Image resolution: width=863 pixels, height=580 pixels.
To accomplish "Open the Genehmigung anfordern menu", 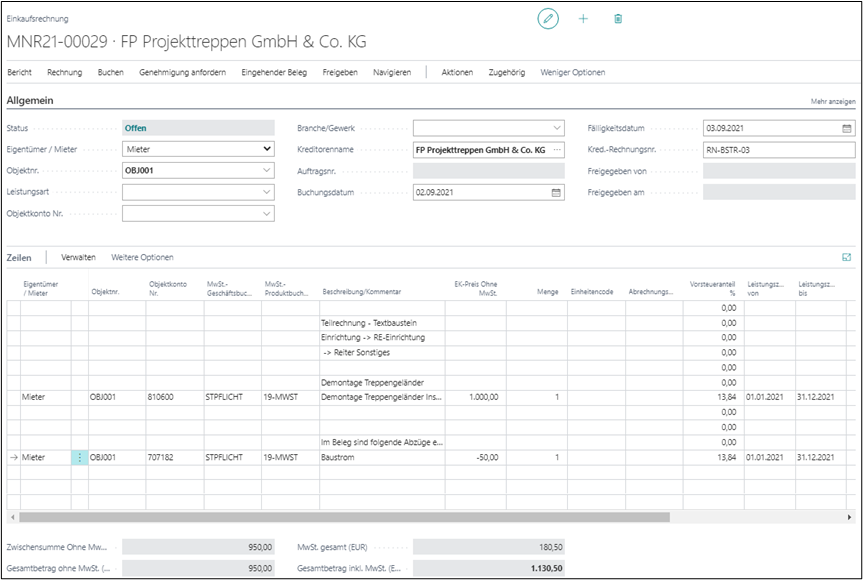I will (x=182, y=72).
